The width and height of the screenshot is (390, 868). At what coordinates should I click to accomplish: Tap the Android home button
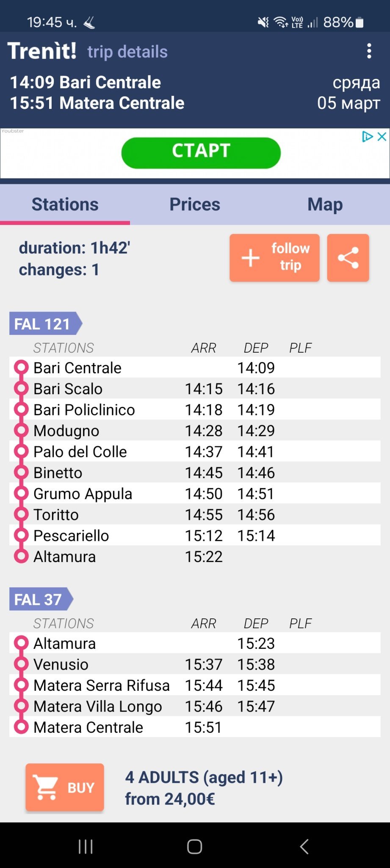[x=195, y=846]
